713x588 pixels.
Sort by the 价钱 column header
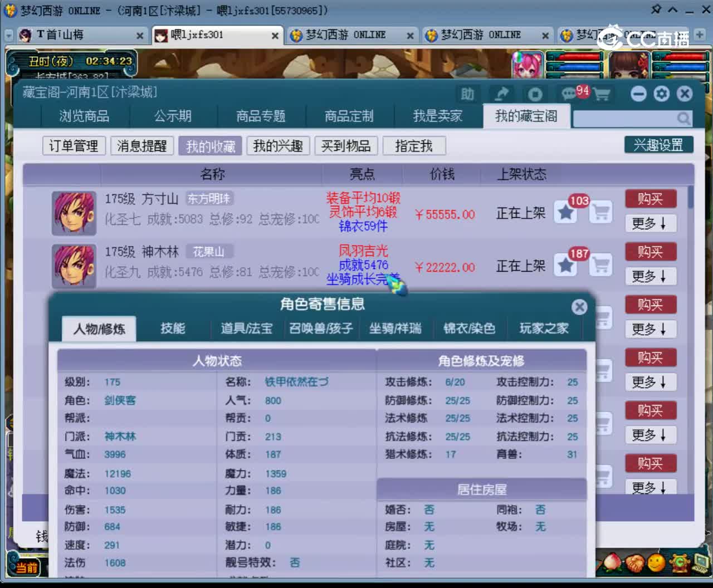tap(442, 174)
